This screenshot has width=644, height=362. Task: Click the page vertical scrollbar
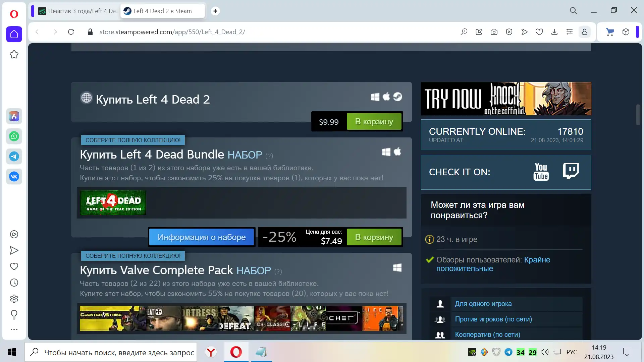[x=638, y=115]
